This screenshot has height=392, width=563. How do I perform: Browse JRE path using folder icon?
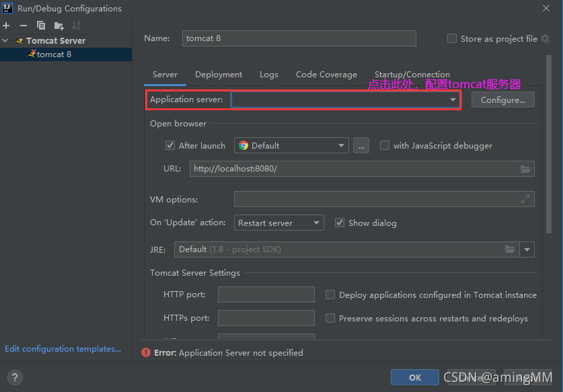click(510, 249)
